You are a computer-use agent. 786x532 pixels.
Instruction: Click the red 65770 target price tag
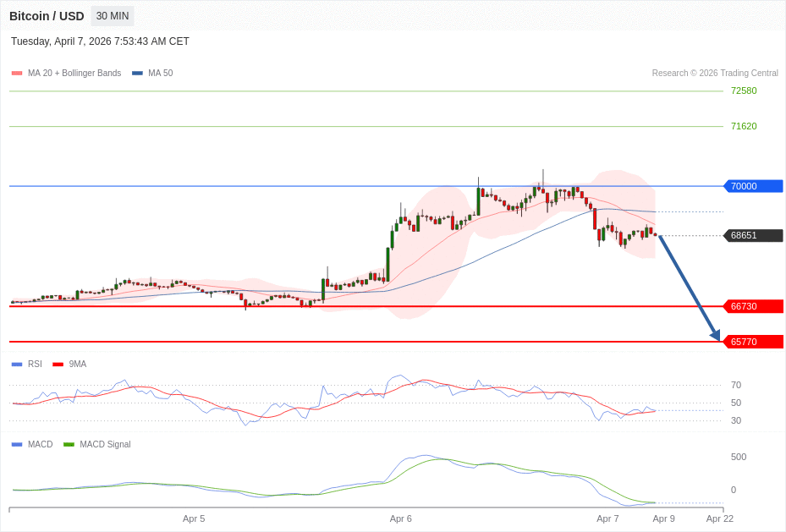tap(752, 342)
